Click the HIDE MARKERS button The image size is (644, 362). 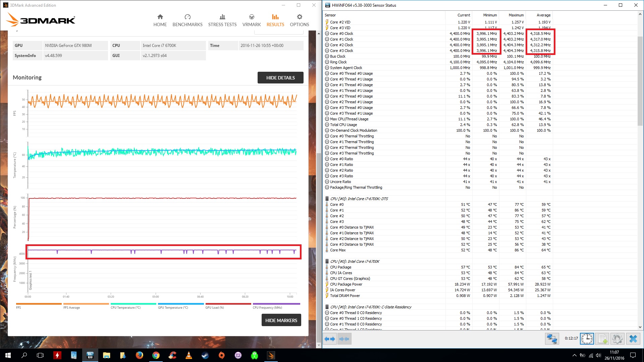click(x=281, y=320)
